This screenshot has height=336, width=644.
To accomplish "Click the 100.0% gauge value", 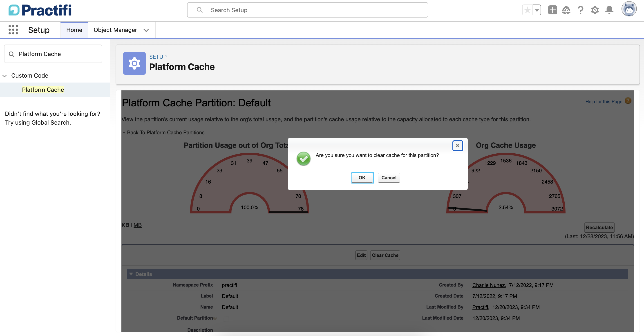I will 250,208.
